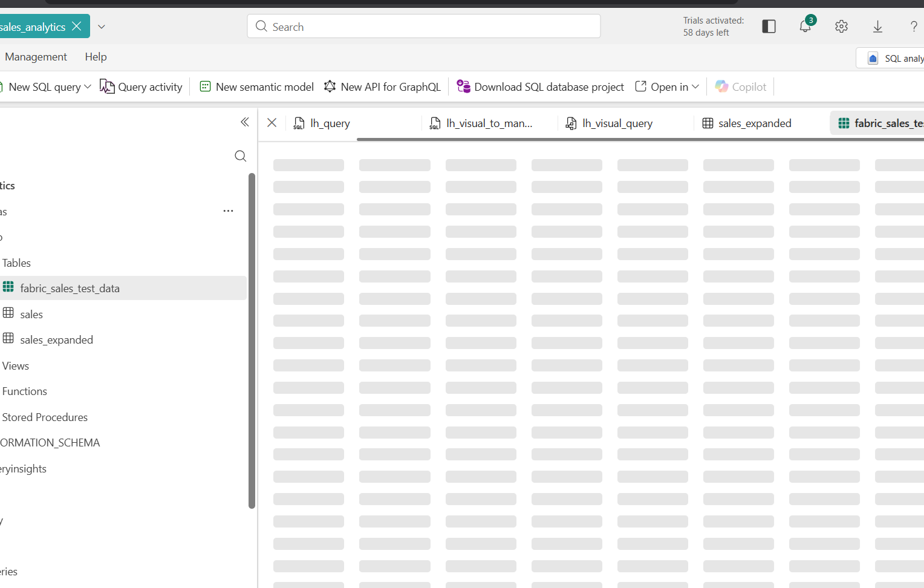Image resolution: width=924 pixels, height=588 pixels.
Task: Click SQL file icon on lh_query tab
Action: 299,123
